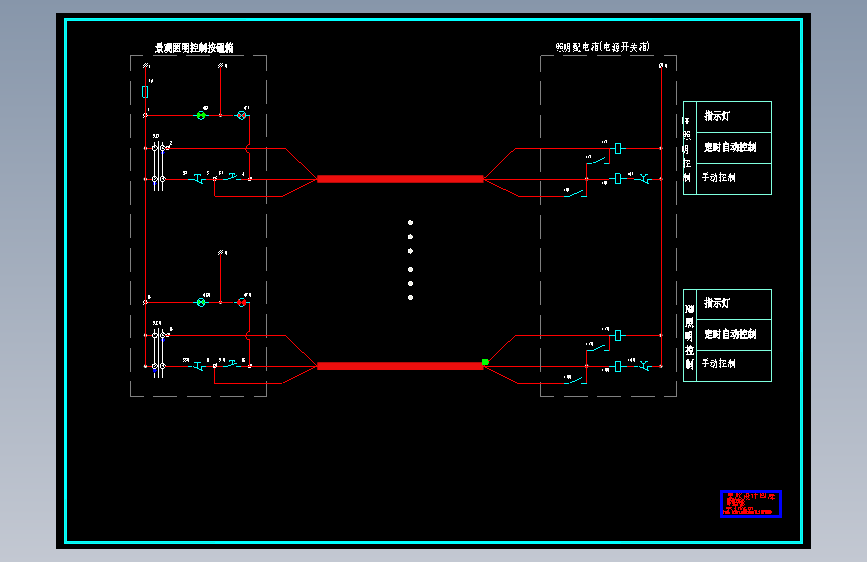Pick the cyan fuse symbol in the button box
This screenshot has height=562, width=867.
pyautogui.click(x=145, y=92)
